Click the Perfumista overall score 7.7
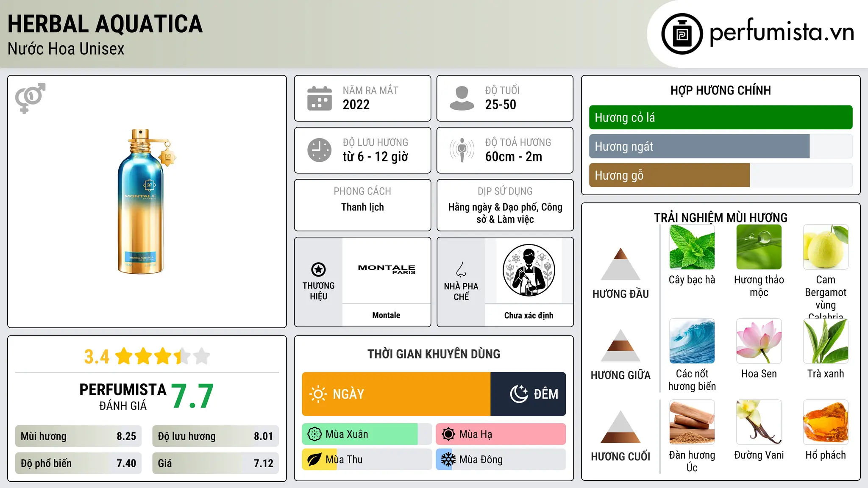 (192, 396)
